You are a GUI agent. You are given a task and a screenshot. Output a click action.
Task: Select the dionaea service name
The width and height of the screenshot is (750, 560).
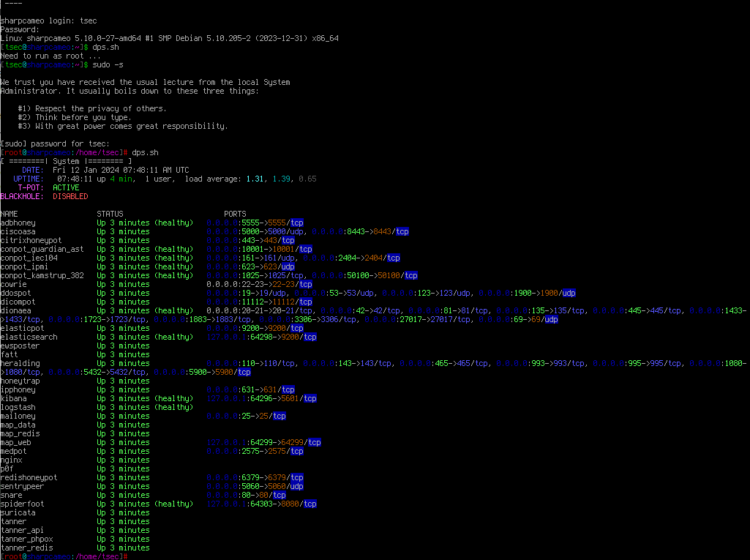15,310
